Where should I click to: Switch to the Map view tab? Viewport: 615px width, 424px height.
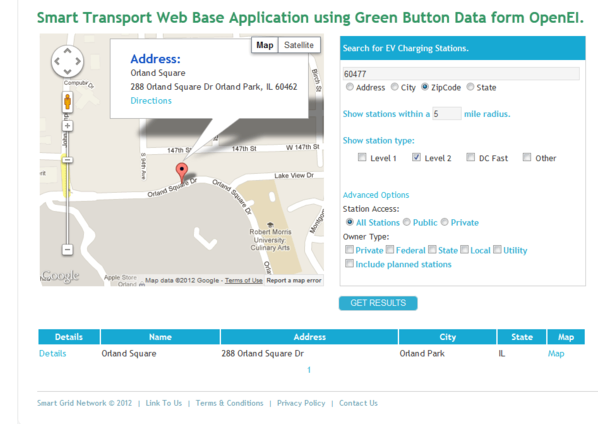tap(265, 45)
